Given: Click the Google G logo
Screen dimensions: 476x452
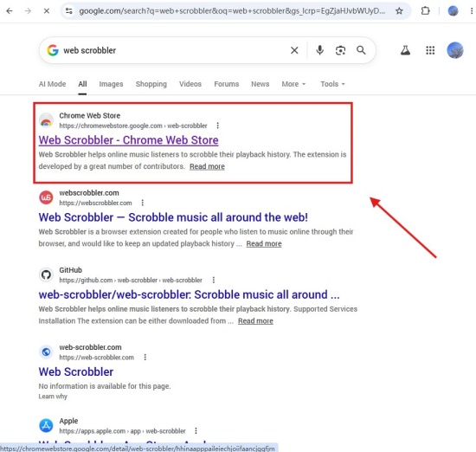Looking at the screenshot, I should [53, 50].
